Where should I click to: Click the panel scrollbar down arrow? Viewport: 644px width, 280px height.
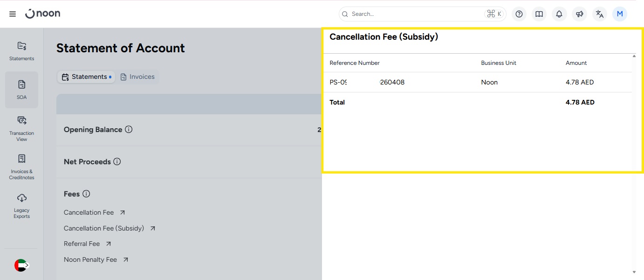(x=634, y=272)
